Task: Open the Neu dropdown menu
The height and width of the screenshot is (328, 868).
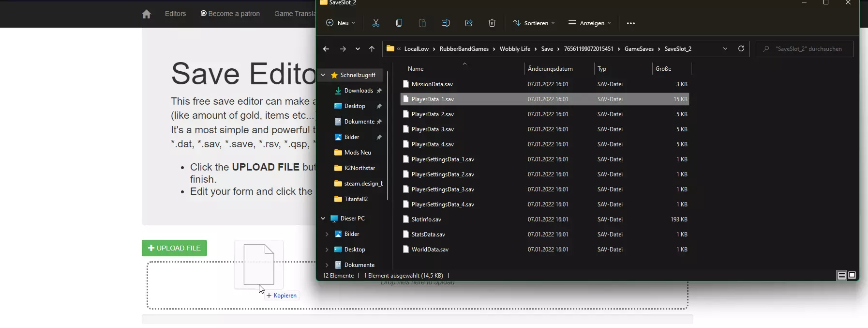Action: pos(341,23)
